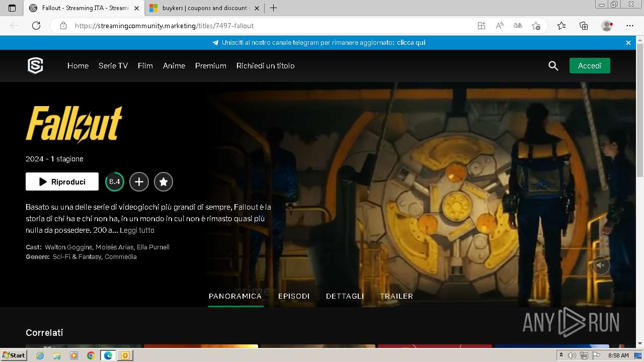Open the translate page icon
644x362 pixels.
(x=518, y=26)
